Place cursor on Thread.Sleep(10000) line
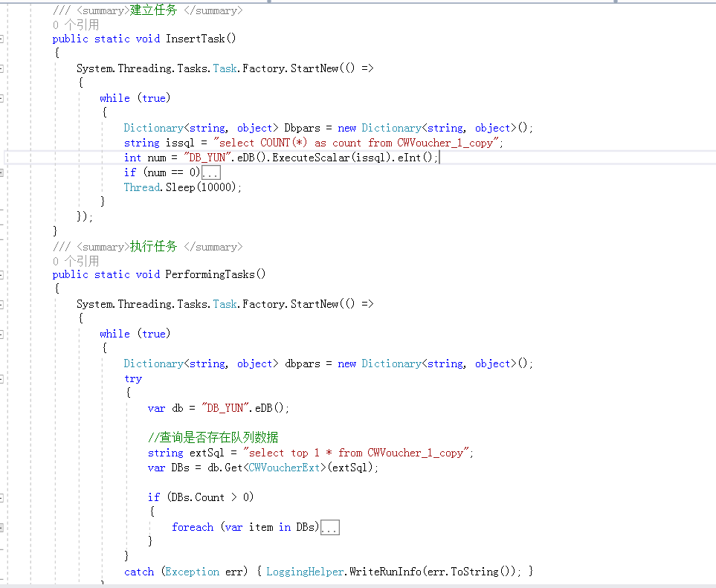The height and width of the screenshot is (588, 716). tap(183, 187)
